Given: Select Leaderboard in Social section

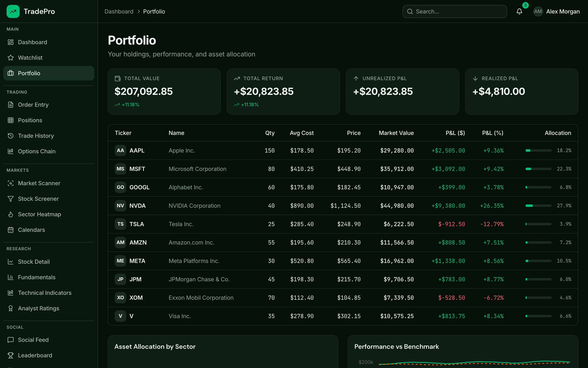Looking at the screenshot, I should coord(49,356).
